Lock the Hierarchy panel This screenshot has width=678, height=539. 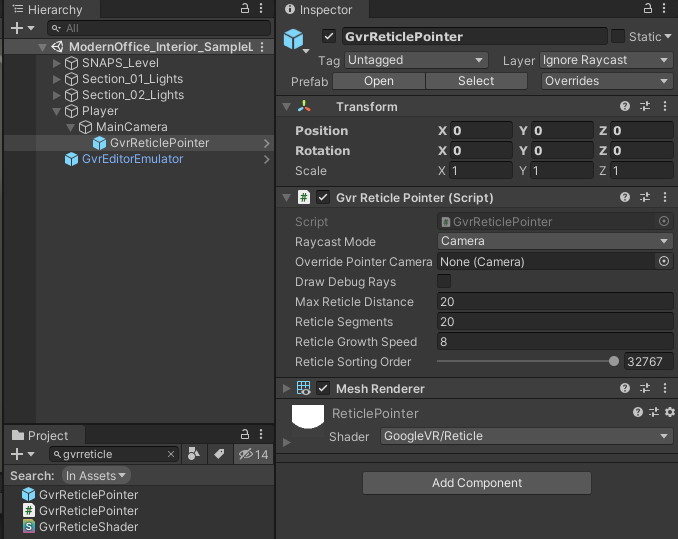click(245, 8)
